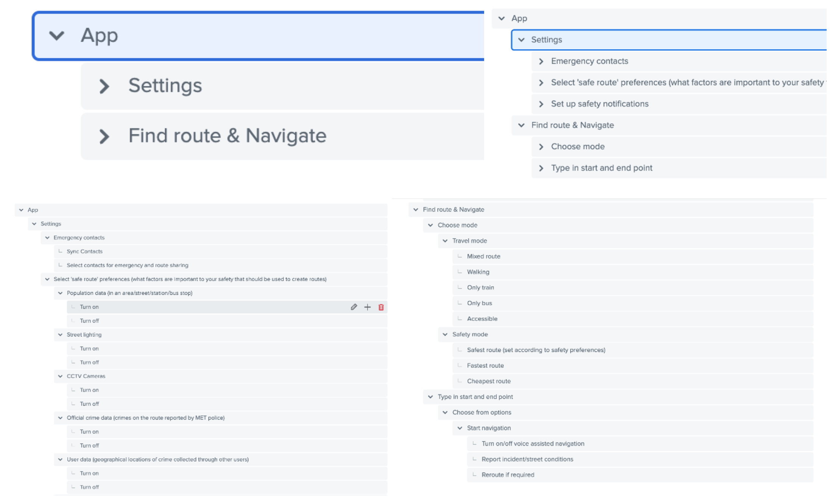
Task: Select the Sync Contacts item
Action: pyautogui.click(x=84, y=251)
